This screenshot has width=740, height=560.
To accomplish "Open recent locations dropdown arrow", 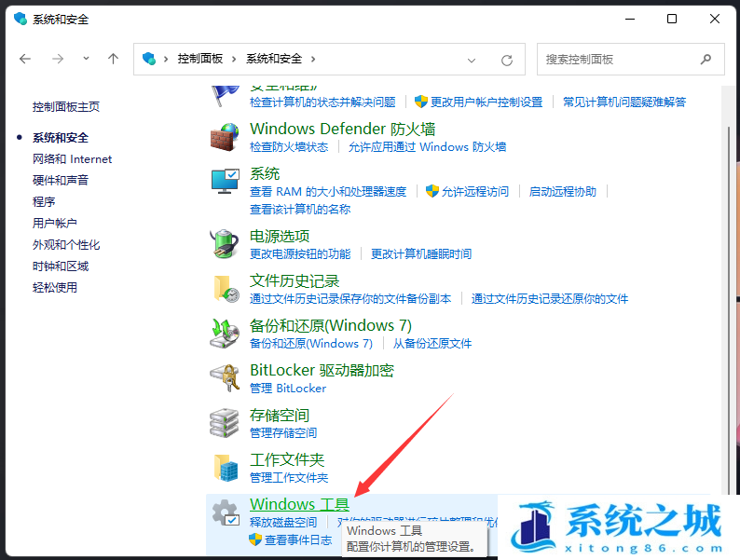I will point(86,59).
